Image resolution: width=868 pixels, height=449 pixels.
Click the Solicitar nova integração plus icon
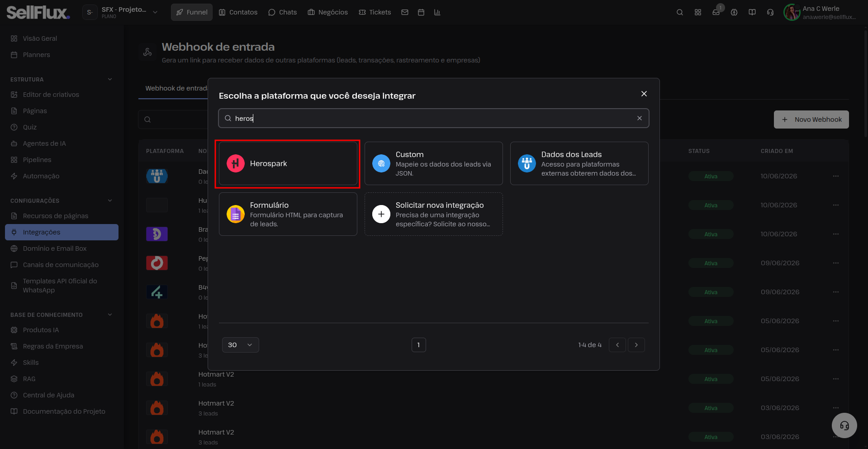click(x=381, y=214)
